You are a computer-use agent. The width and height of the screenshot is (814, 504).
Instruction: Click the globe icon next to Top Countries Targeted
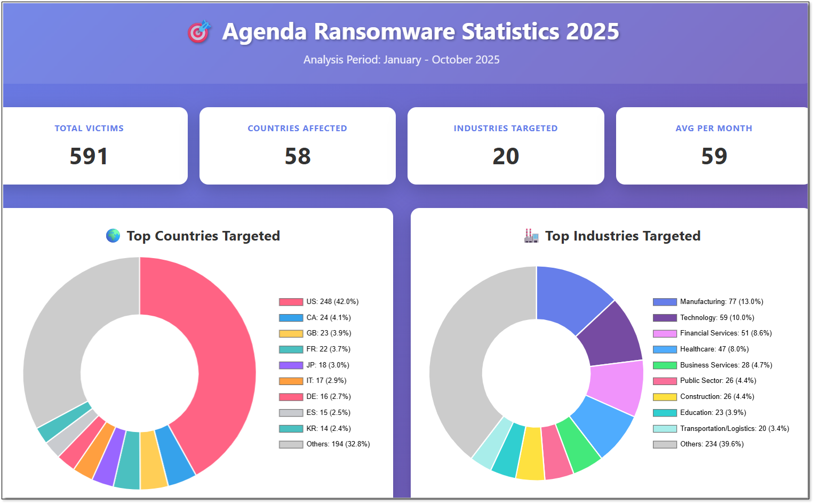[x=113, y=236]
